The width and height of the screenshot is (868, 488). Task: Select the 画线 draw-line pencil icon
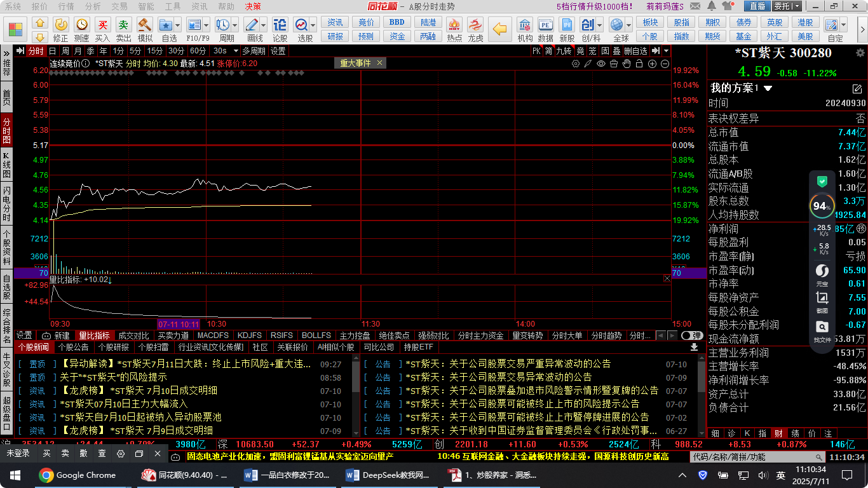252,25
